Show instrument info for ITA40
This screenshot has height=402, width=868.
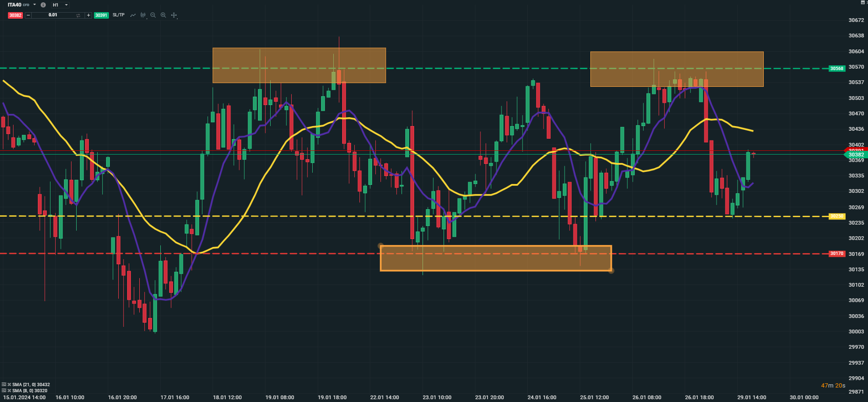tap(43, 5)
